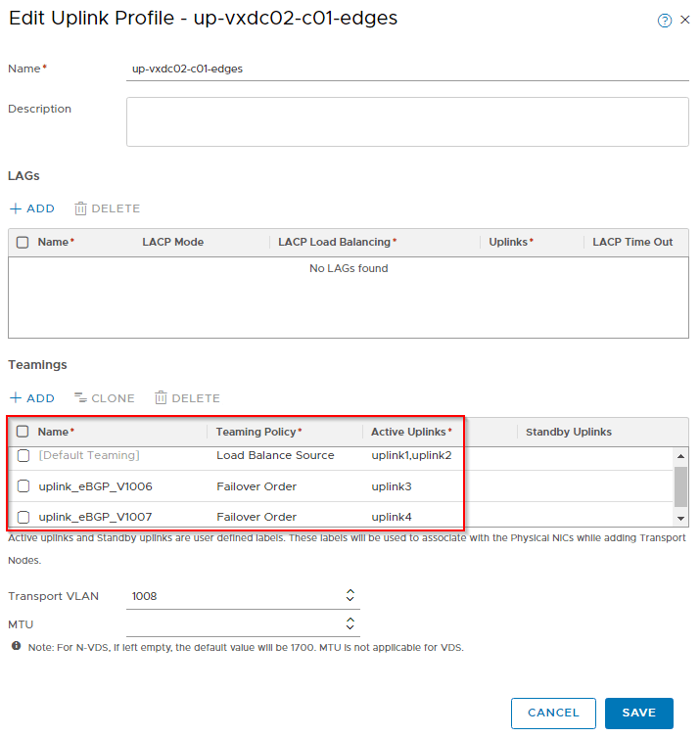The width and height of the screenshot is (700, 737).
Task: Select the uplink_eBGP_V1007 row checkbox
Action: point(23,517)
